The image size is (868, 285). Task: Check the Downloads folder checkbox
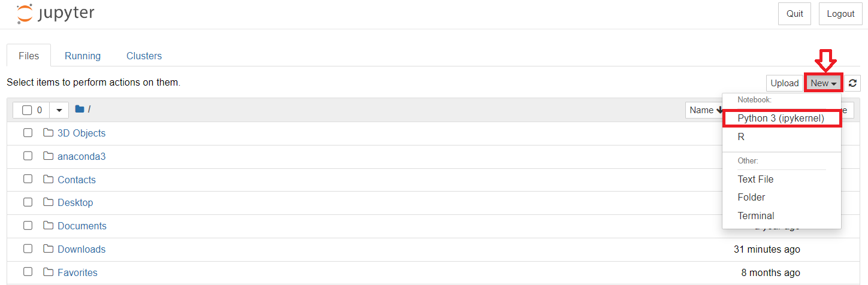pos(28,249)
